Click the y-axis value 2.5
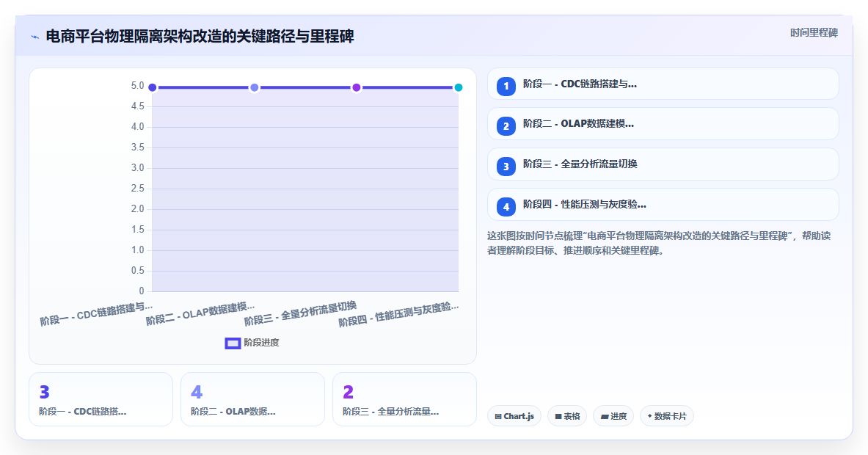The image size is (868, 455). (x=137, y=188)
